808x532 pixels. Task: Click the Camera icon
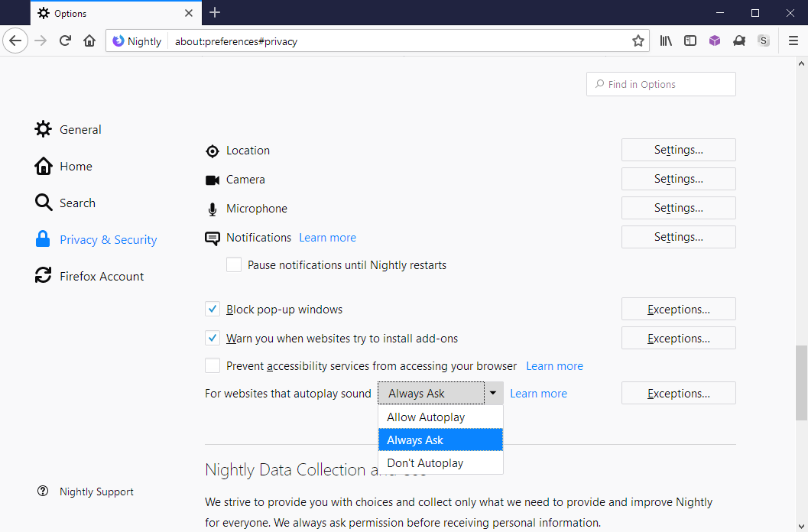click(x=213, y=180)
